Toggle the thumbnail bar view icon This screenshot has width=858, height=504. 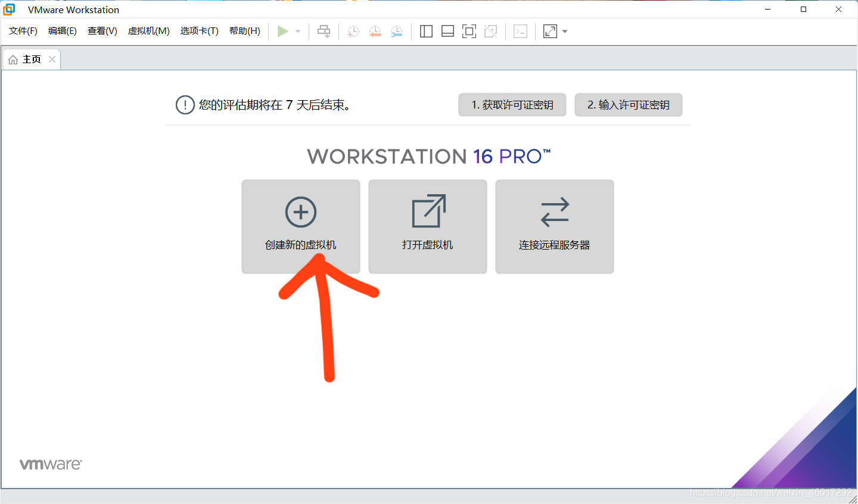pyautogui.click(x=447, y=32)
